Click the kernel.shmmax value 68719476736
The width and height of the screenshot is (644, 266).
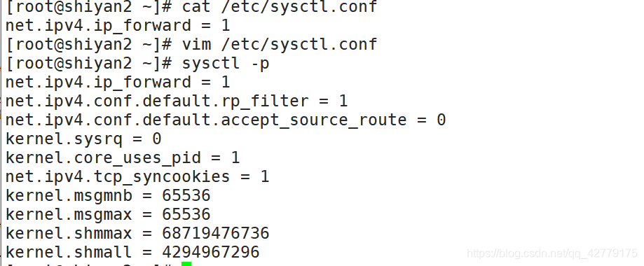pos(216,233)
